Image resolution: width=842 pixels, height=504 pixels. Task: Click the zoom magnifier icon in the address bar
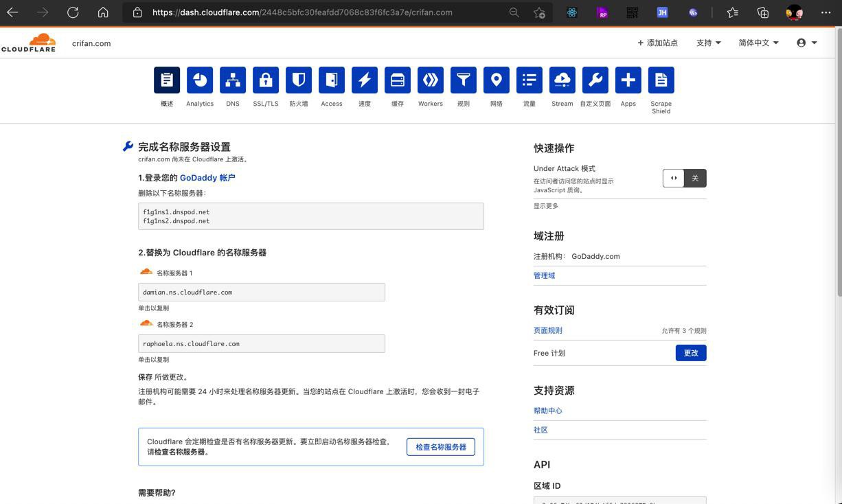(514, 12)
